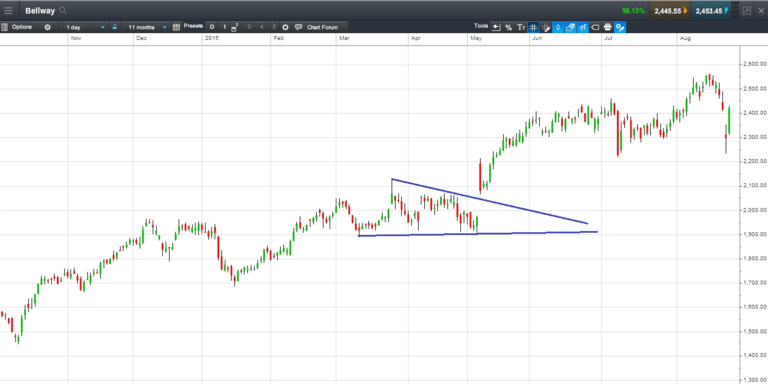Select preset 3
Screen dimensions: 768x384
[x=249, y=27]
